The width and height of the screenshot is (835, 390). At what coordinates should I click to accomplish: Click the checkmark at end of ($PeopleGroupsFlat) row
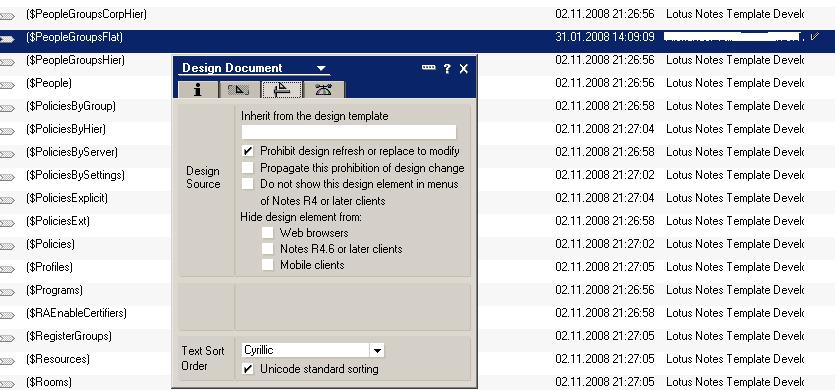click(x=814, y=36)
